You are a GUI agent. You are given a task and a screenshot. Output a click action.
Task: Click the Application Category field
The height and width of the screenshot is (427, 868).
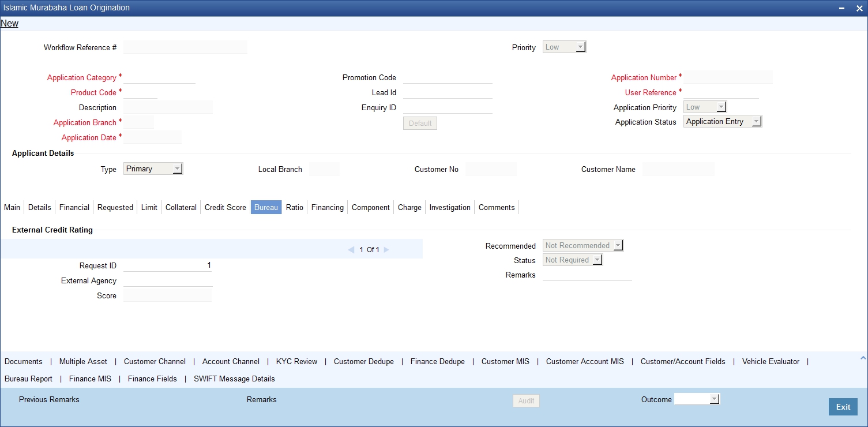pos(159,77)
